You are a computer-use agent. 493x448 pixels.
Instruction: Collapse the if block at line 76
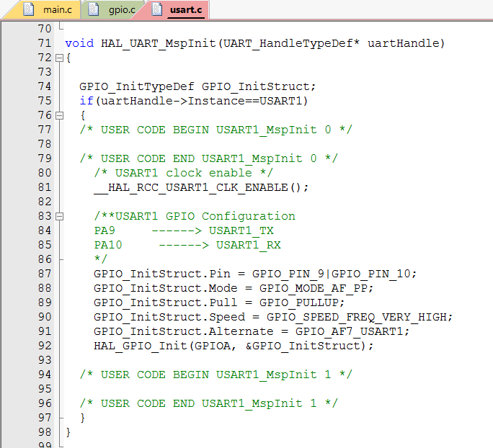(x=59, y=116)
